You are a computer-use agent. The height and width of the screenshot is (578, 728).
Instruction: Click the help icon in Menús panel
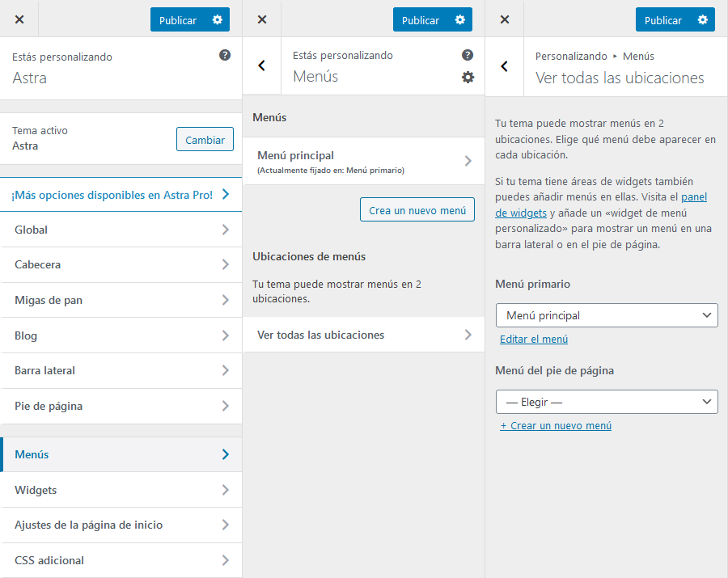(x=468, y=55)
